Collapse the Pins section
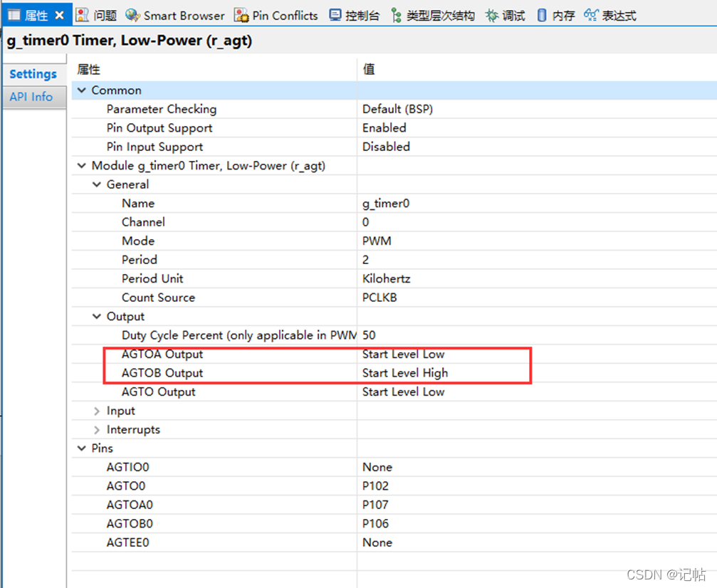Image resolution: width=717 pixels, height=588 pixels. click(x=82, y=448)
